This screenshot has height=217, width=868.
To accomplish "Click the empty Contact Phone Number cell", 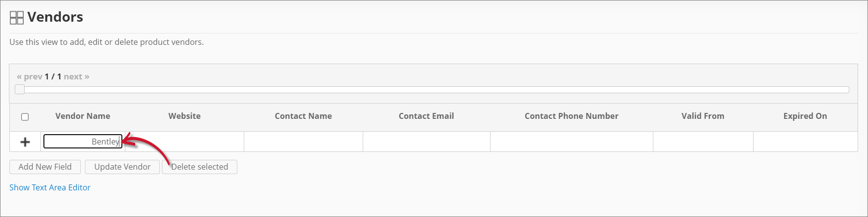I will tap(571, 142).
